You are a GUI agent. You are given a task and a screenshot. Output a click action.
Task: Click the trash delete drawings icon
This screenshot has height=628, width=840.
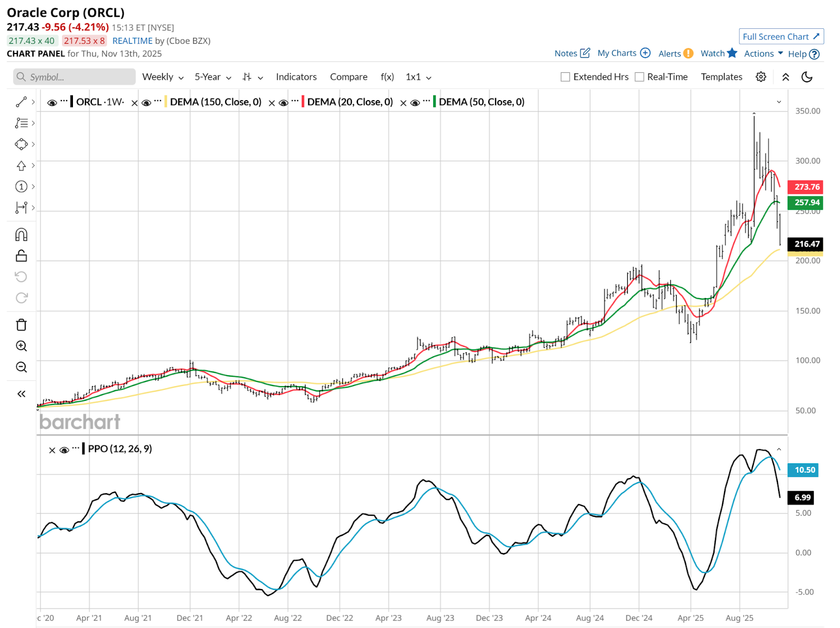[x=21, y=325]
